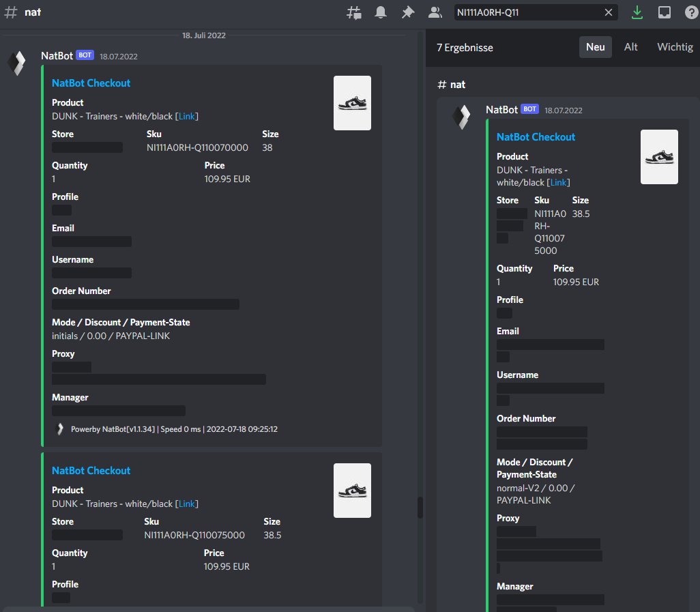The width and height of the screenshot is (700, 612).
Task: Filter search results by Wichtig
Action: click(674, 46)
